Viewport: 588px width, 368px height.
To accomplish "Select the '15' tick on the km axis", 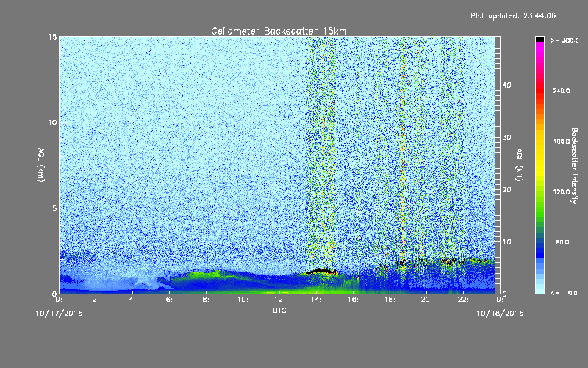I will 52,37.
